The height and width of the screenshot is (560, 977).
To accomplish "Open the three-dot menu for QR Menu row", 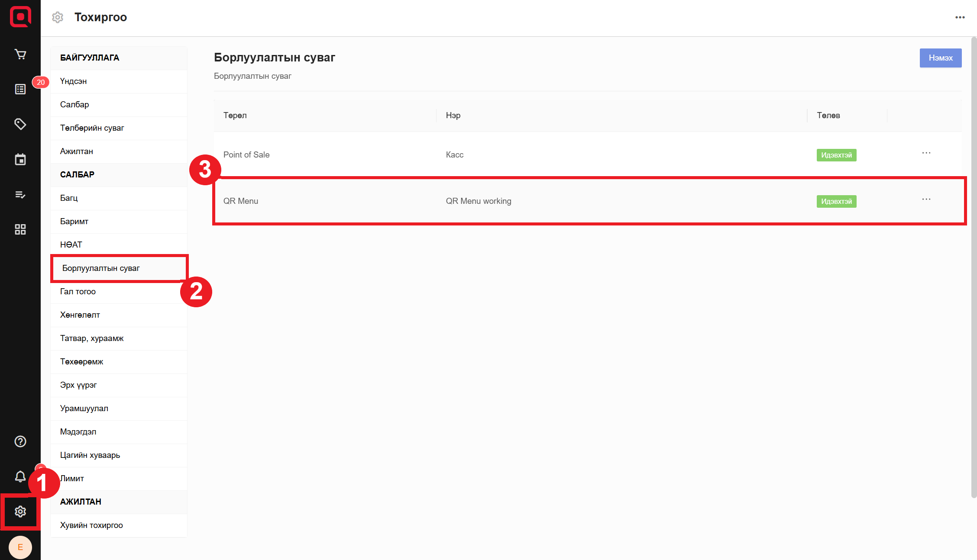I will pos(926,200).
